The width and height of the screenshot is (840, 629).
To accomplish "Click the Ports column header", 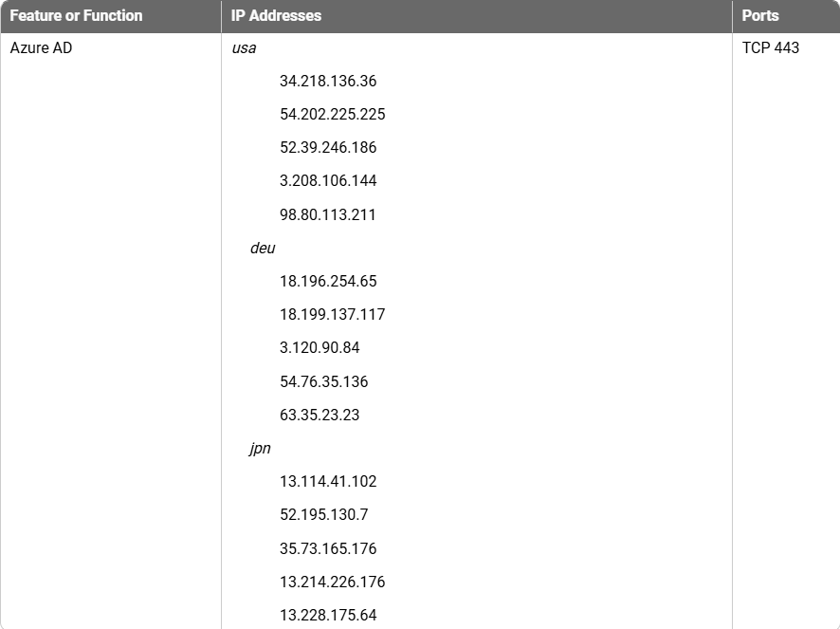I will pyautogui.click(x=760, y=15).
